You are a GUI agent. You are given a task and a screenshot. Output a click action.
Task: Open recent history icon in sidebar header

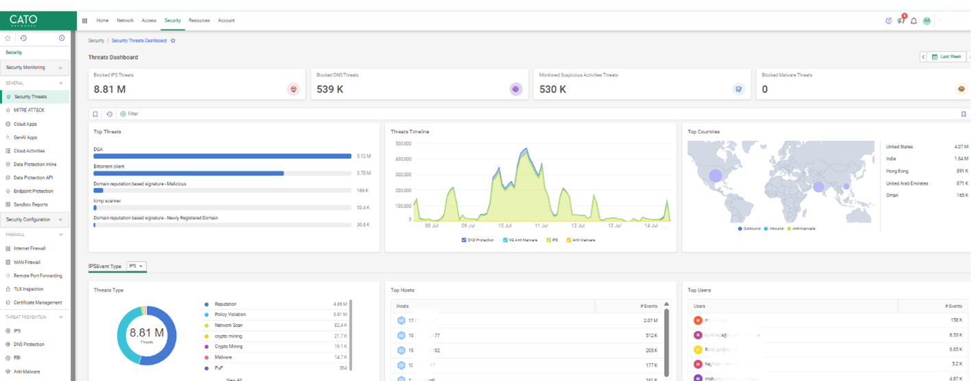point(23,38)
